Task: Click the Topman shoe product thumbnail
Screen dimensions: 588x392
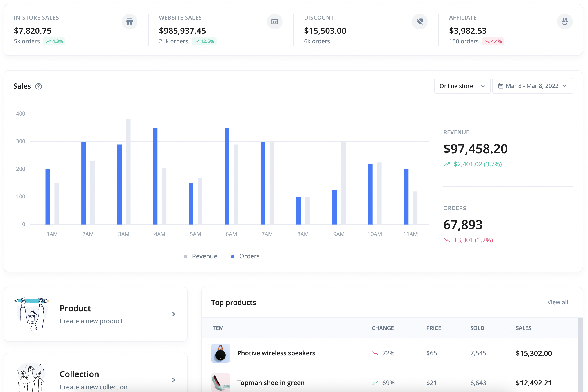Action: [220, 383]
